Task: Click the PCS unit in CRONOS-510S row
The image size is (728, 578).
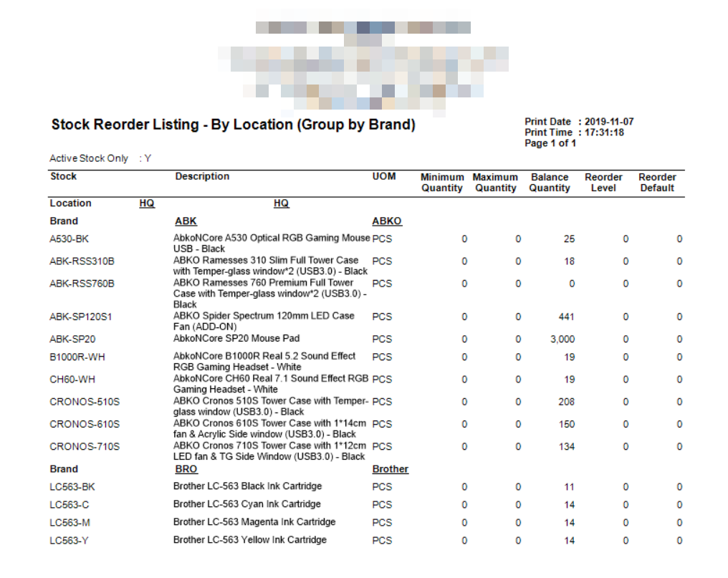Action: tap(382, 402)
